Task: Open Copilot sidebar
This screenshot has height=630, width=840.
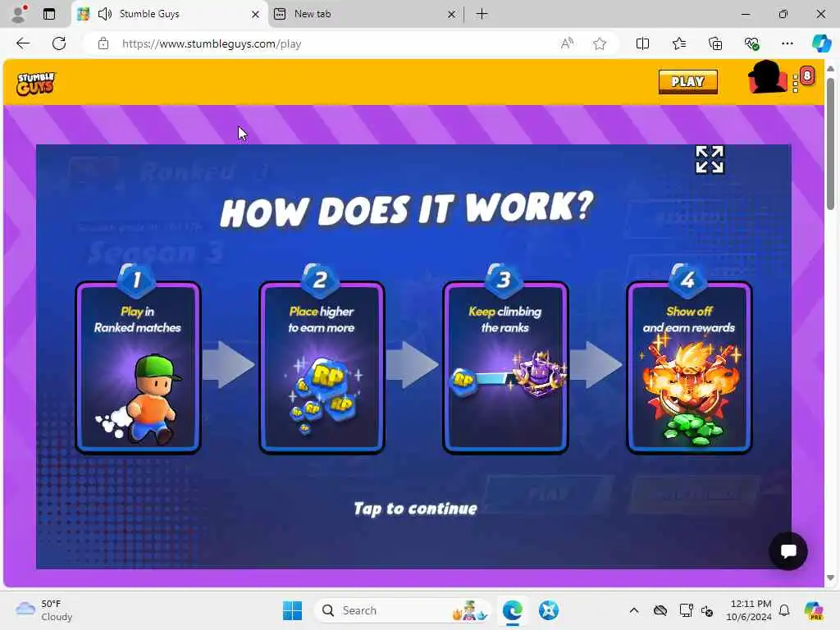Action: (821, 43)
